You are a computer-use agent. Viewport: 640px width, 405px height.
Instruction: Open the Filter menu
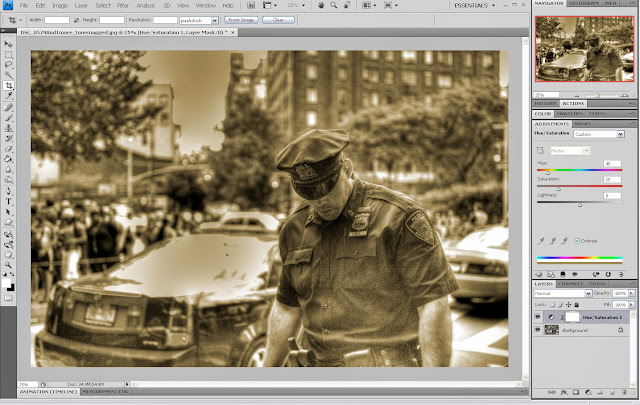[123, 6]
